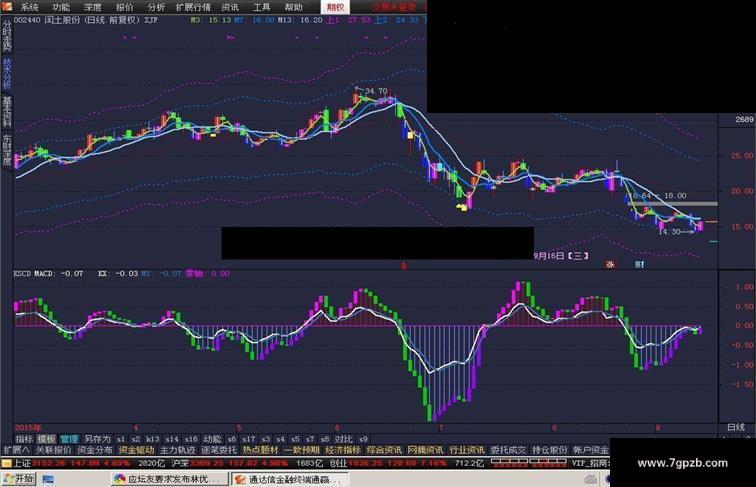Click the 创业 index in status bar
Image resolution: width=756 pixels, height=487 pixels.
[338, 463]
